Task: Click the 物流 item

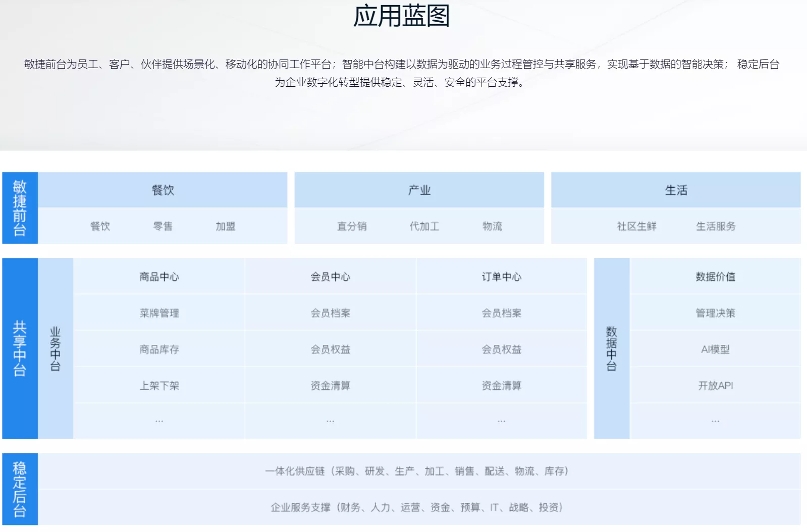Action: [492, 226]
